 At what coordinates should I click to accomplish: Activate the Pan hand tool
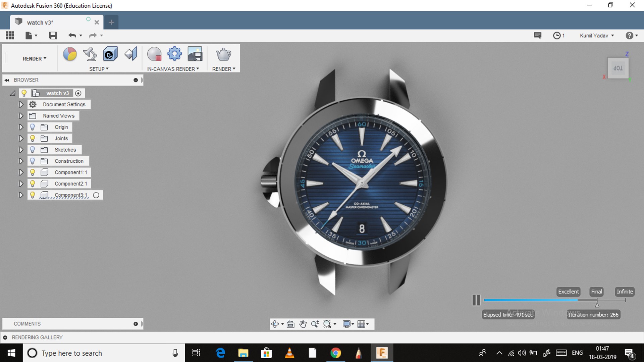coord(303,324)
